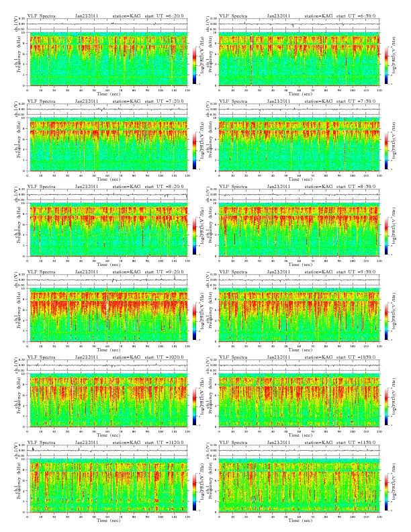Pick the spectrogram starting UT 8:20:0

click(x=107, y=230)
